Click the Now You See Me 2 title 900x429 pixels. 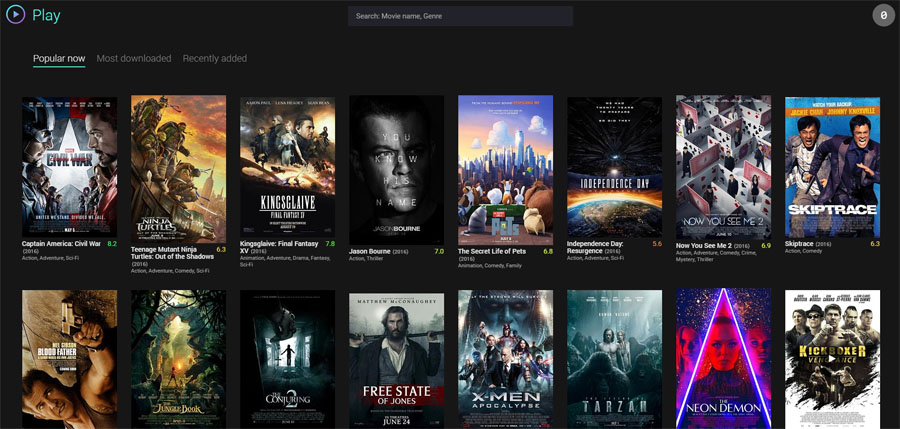coord(704,245)
